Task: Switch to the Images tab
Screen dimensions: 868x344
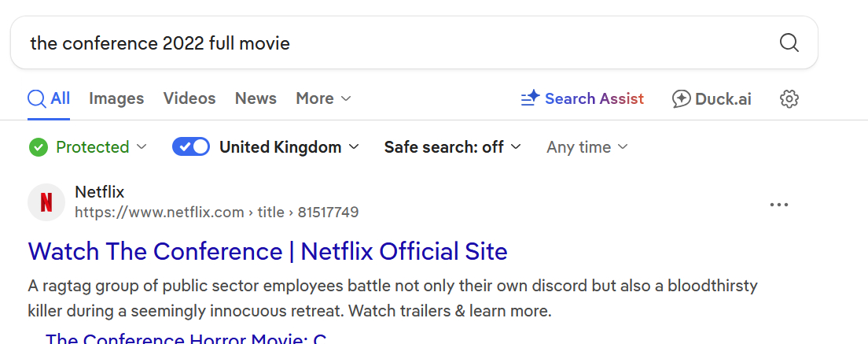Action: [116, 98]
